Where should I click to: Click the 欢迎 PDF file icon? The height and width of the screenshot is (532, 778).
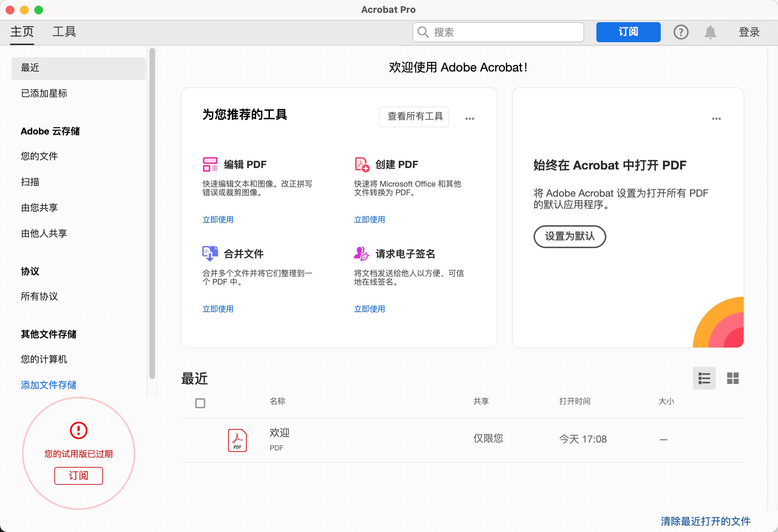pos(237,440)
